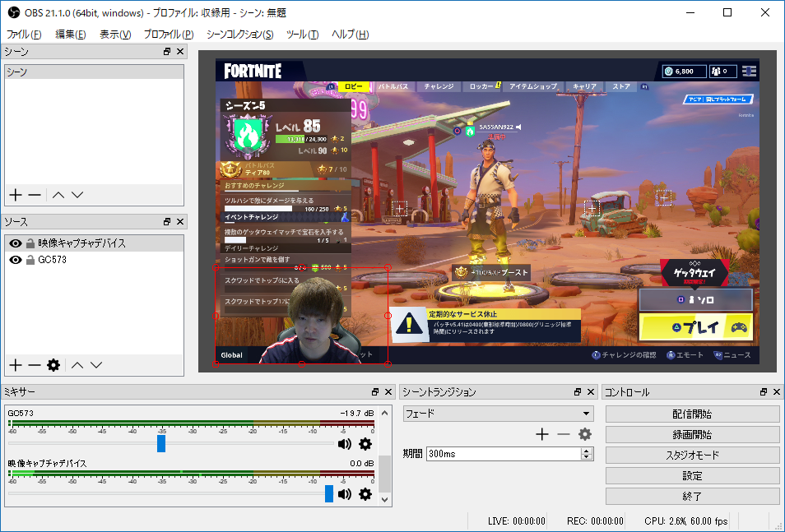Move source up in Sources panel

77,365
